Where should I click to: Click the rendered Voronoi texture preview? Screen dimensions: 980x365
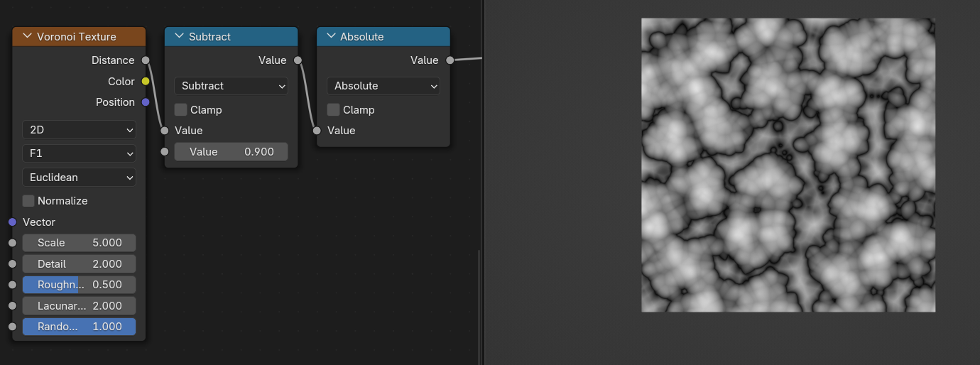coord(788,165)
